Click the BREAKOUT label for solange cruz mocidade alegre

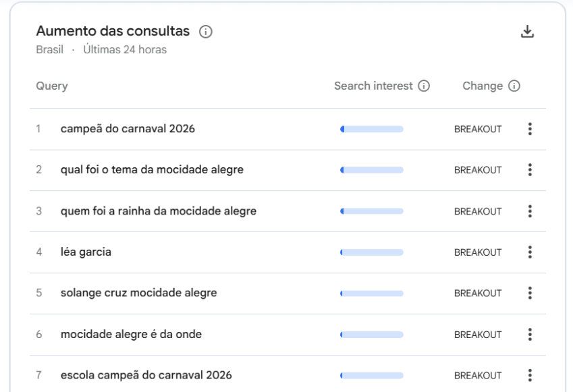pyautogui.click(x=478, y=293)
